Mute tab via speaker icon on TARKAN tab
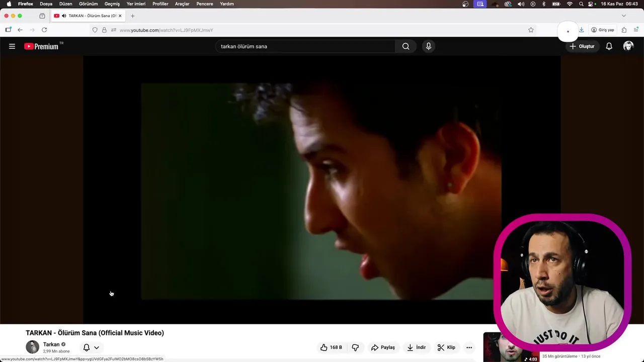The height and width of the screenshot is (362, 644). click(64, 16)
